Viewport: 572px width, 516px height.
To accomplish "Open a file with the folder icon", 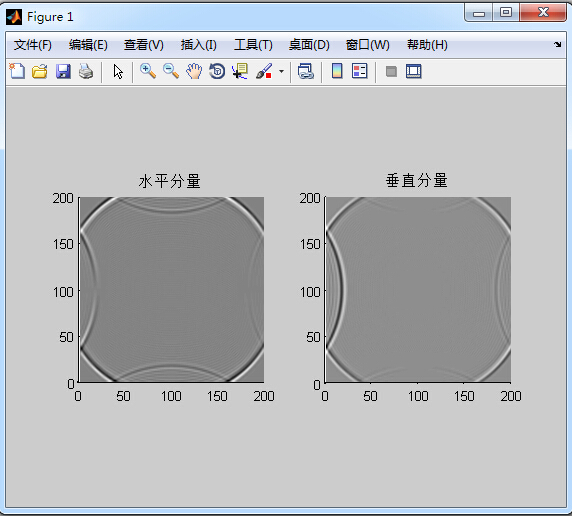I will [x=39, y=71].
